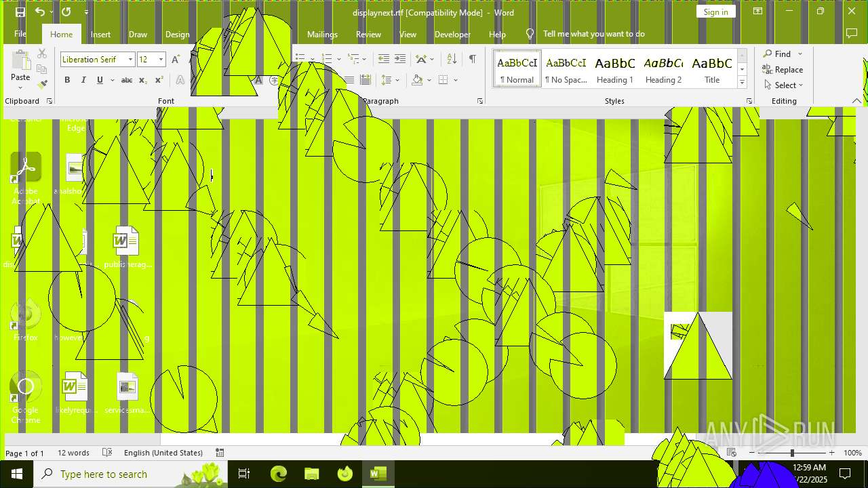
Task: Click the Sign in button
Action: click(x=715, y=12)
